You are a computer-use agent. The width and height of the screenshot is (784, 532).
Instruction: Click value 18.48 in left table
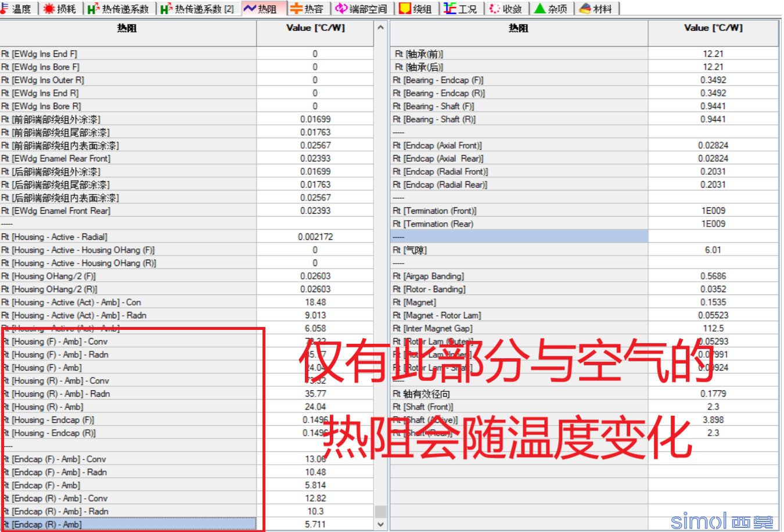tap(315, 303)
